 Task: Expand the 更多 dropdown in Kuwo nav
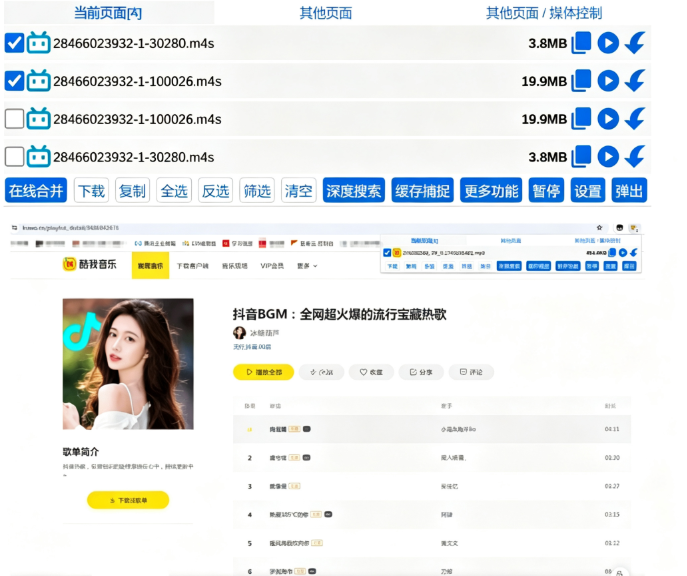coord(307,266)
